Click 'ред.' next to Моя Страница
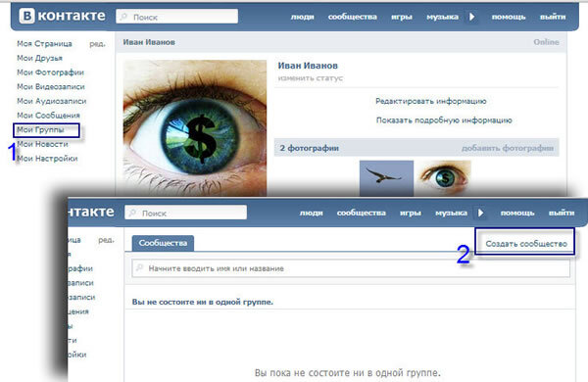Screen dimensions: 588x382 pos(97,44)
